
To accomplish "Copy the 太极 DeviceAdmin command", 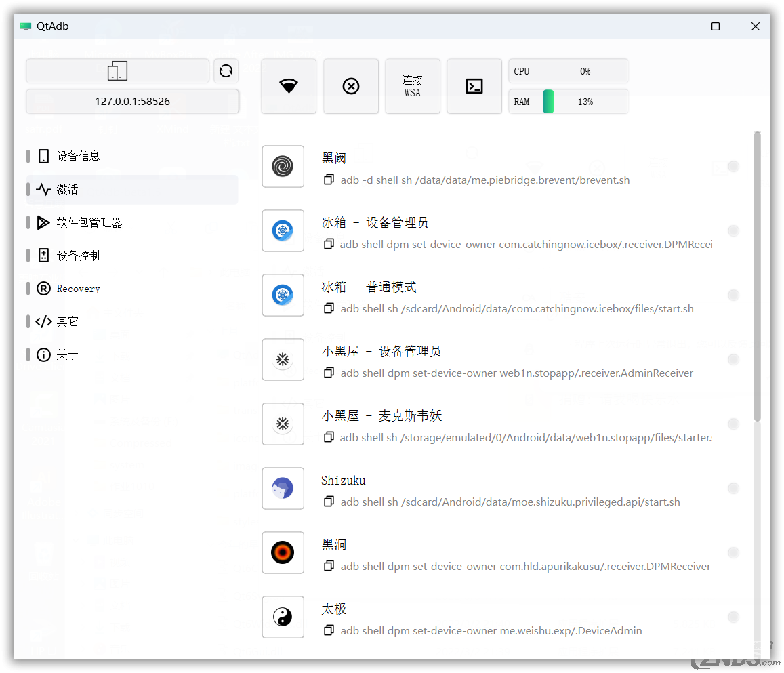I will 329,630.
